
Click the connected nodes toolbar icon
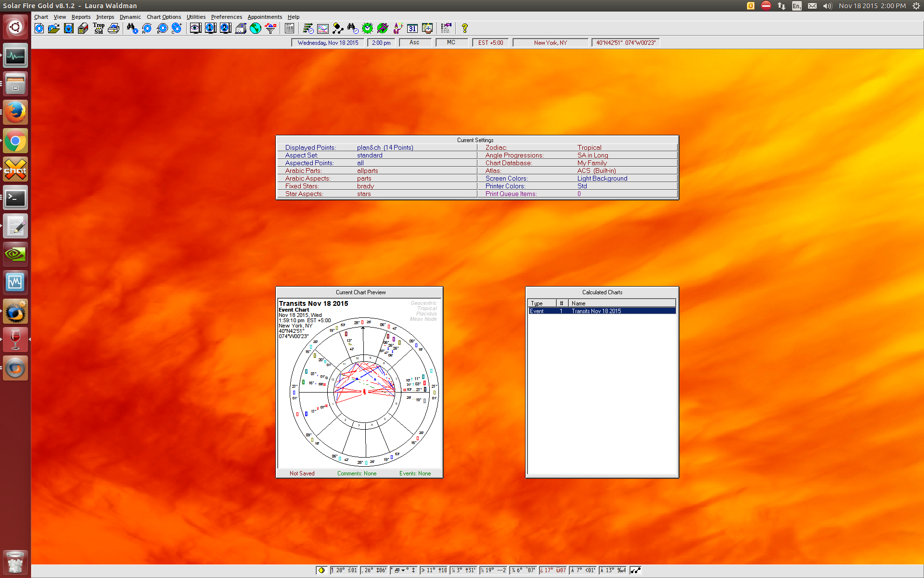(x=338, y=28)
